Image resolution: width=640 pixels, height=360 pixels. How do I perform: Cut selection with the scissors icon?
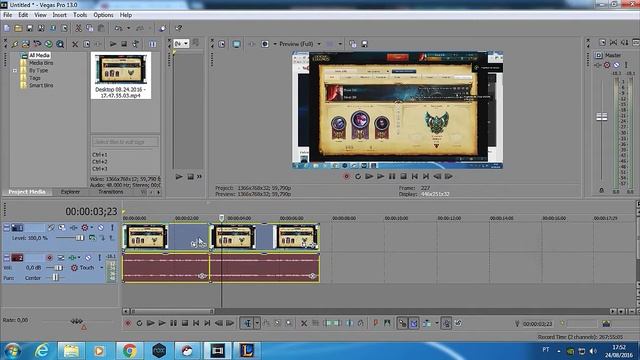point(78,28)
